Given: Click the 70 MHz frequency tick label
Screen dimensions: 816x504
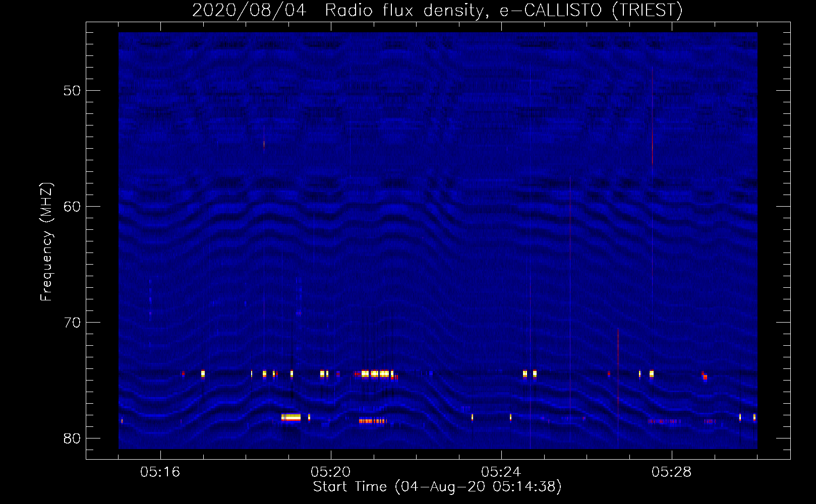Looking at the screenshot, I should [x=73, y=323].
